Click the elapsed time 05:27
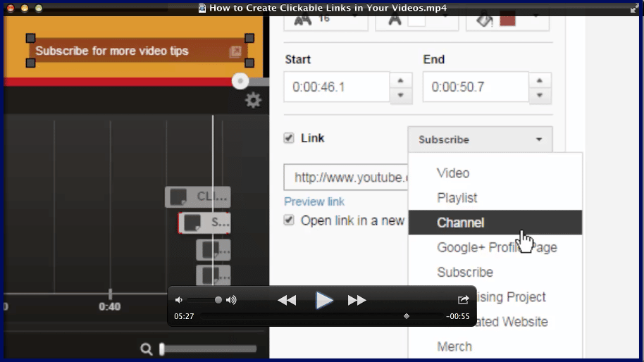 click(184, 316)
